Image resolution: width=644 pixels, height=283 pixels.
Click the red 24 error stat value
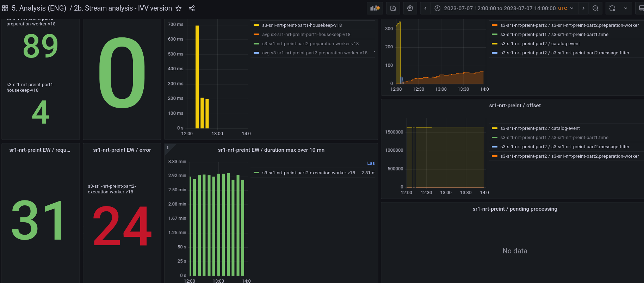click(122, 226)
